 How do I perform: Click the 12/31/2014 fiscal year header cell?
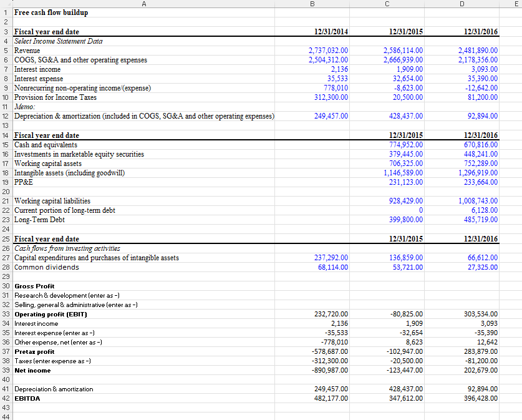tap(331, 32)
